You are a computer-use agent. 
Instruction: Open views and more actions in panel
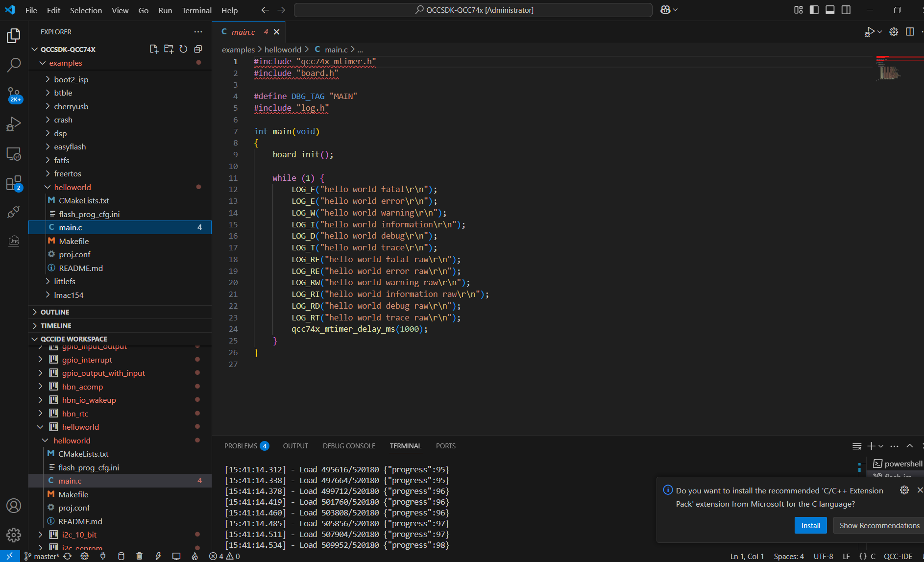894,446
